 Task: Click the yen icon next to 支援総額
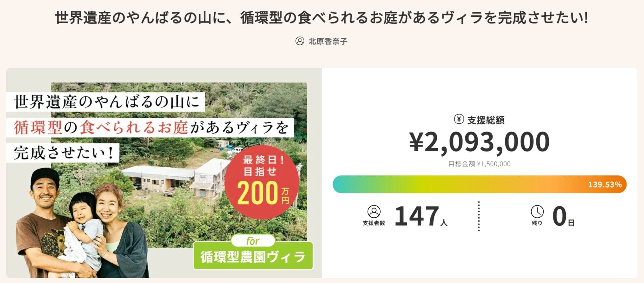(x=459, y=119)
